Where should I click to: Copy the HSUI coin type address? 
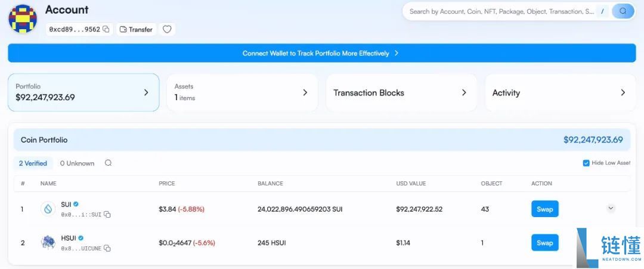(x=107, y=248)
